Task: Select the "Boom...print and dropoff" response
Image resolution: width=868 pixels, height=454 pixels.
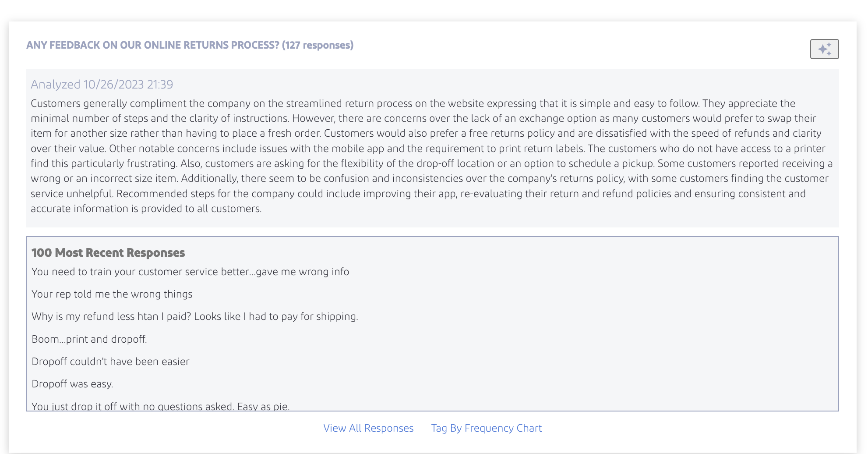Action: [x=89, y=339]
